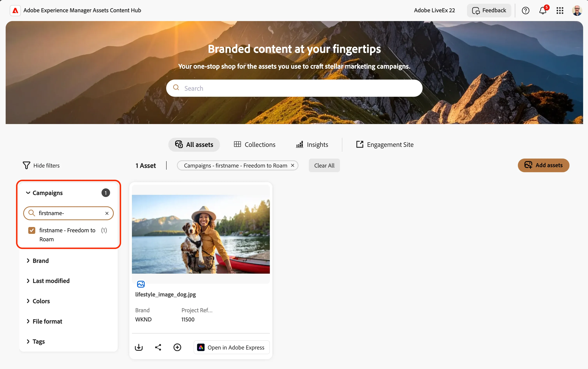Viewport: 588px width, 369px height.
Task: Click the Campaigns count badge 1
Action: (x=106, y=193)
